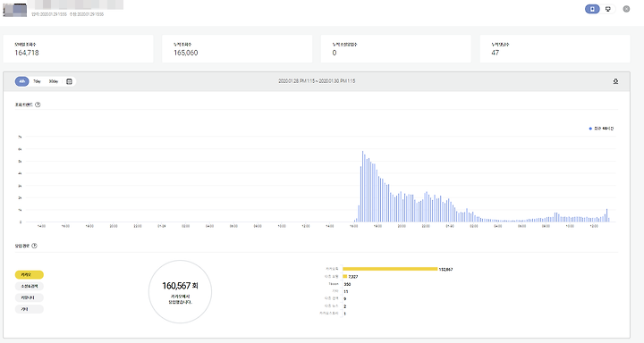Switch to the desktop monitor view icon
The width and height of the screenshot is (644, 343).
(608, 9)
